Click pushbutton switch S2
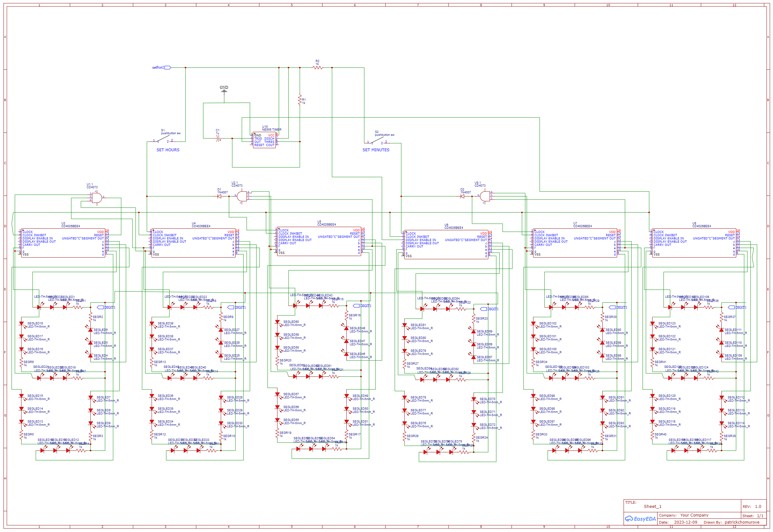The height and width of the screenshot is (532, 773). click(377, 140)
